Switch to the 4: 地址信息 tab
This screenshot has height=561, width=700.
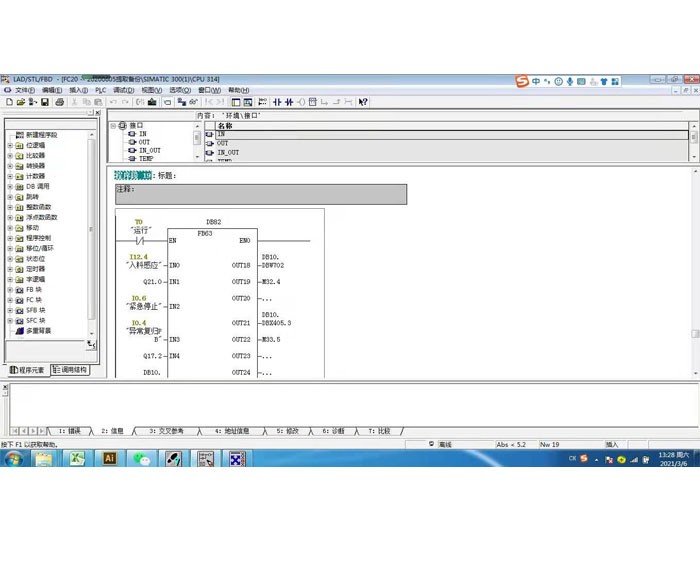tap(231, 431)
